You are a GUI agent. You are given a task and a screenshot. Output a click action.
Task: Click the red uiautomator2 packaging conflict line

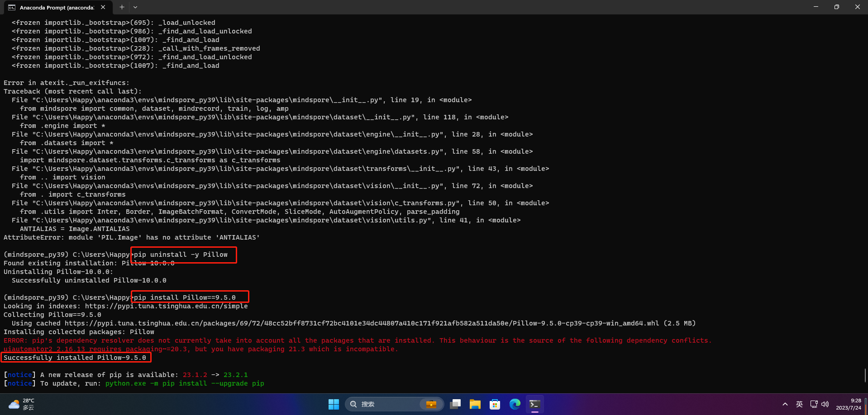[x=201, y=349]
